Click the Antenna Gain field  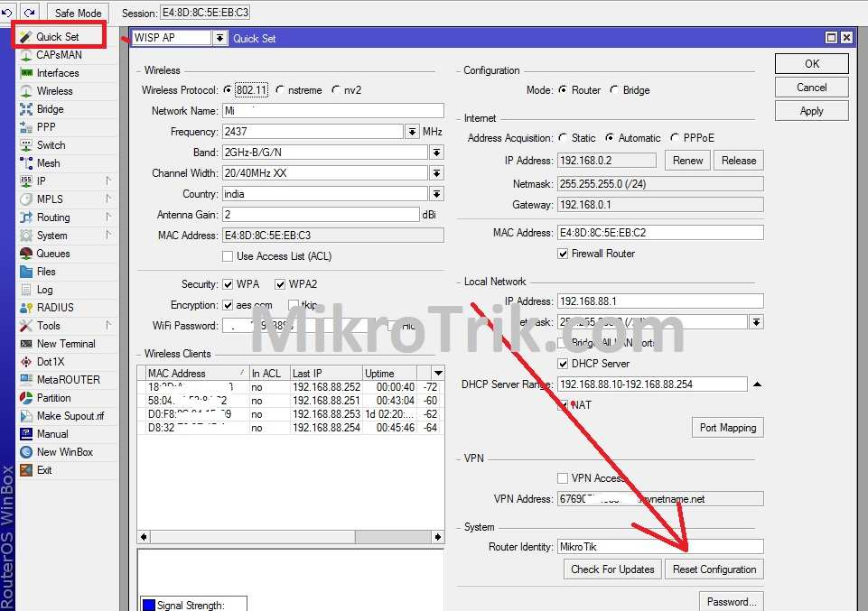[321, 215]
